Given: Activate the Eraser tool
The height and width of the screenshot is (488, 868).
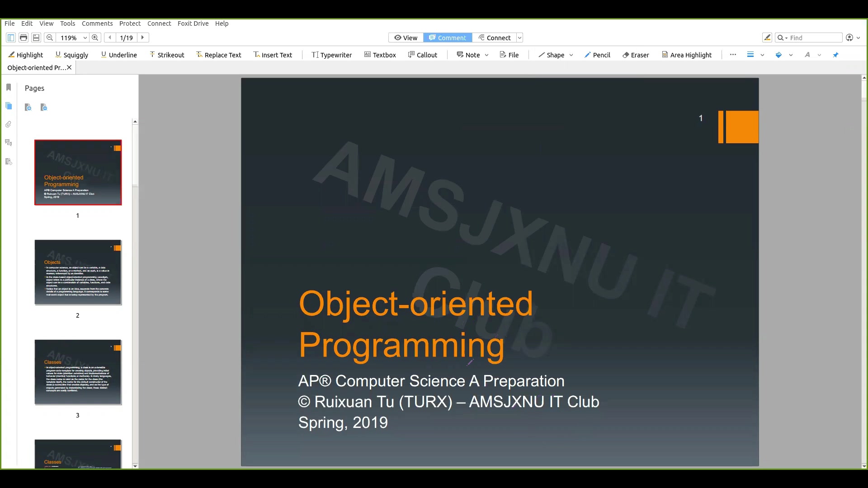Looking at the screenshot, I should (636, 55).
